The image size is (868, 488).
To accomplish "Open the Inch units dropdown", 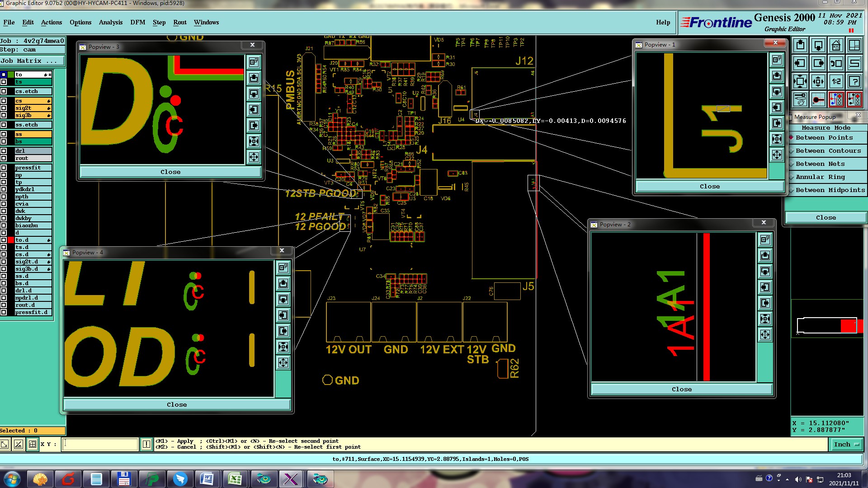I will (846, 445).
